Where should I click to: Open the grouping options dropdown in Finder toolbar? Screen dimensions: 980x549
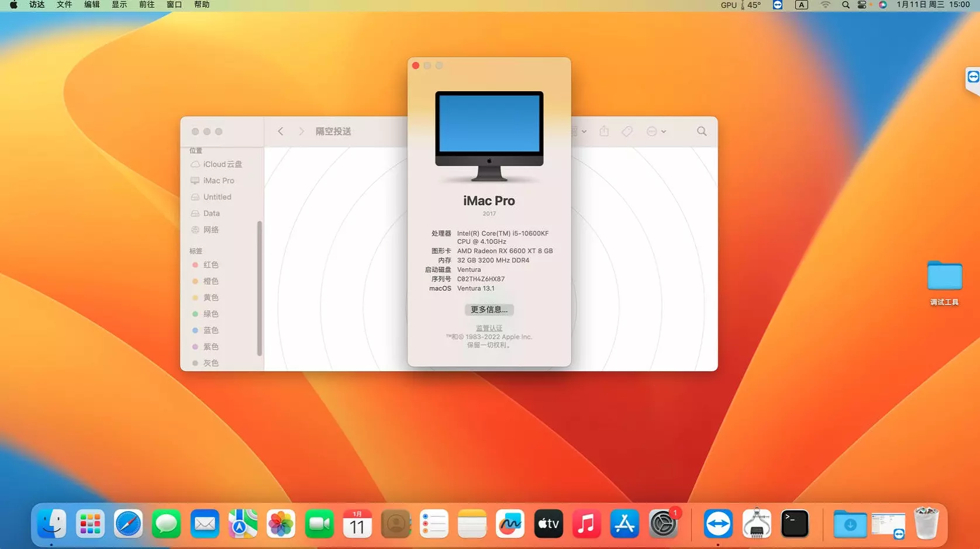578,131
